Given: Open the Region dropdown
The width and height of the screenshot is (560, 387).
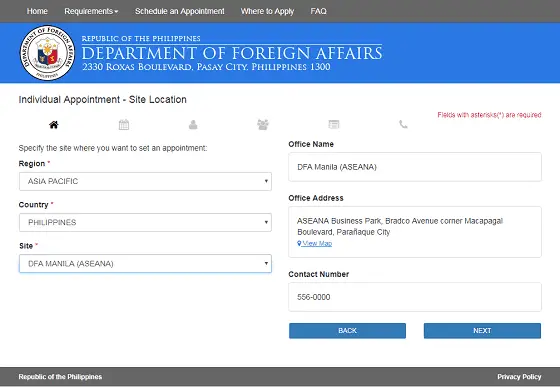Looking at the screenshot, I should (x=145, y=181).
